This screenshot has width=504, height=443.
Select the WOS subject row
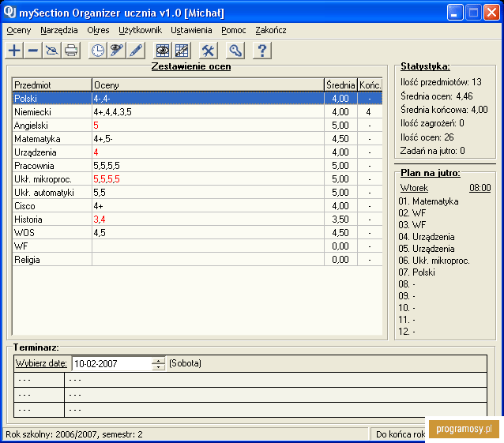click(x=197, y=233)
